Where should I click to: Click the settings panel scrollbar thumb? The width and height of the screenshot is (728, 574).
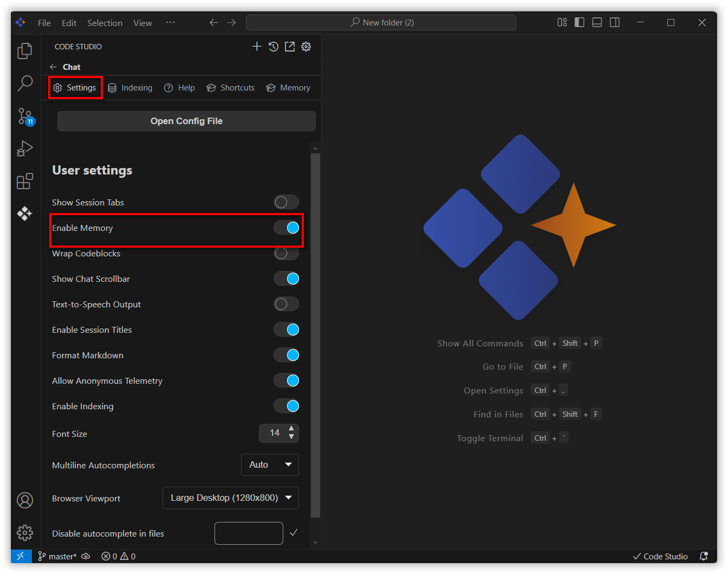click(x=315, y=336)
